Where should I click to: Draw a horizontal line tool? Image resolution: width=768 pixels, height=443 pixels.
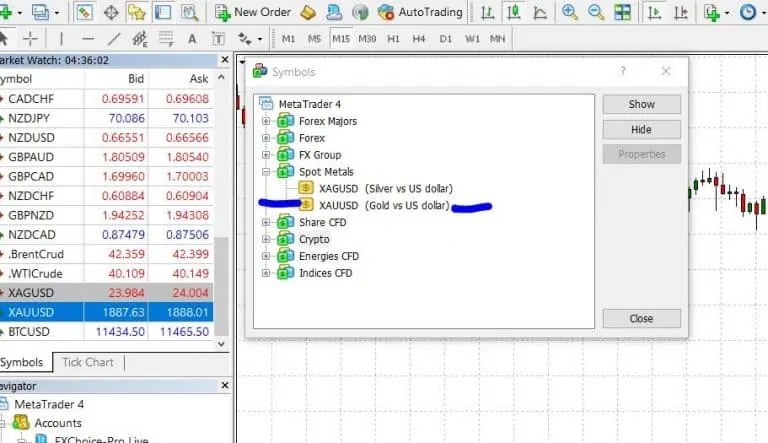coord(88,38)
